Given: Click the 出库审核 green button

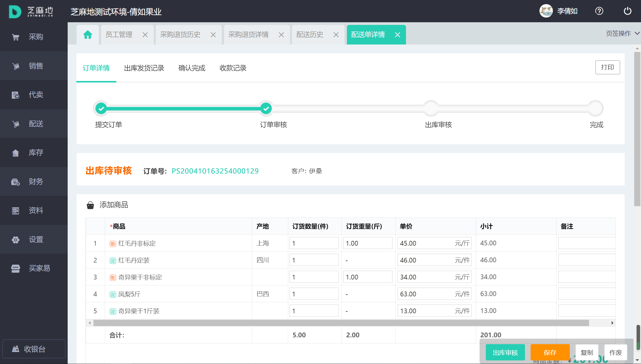Looking at the screenshot, I should [505, 352].
